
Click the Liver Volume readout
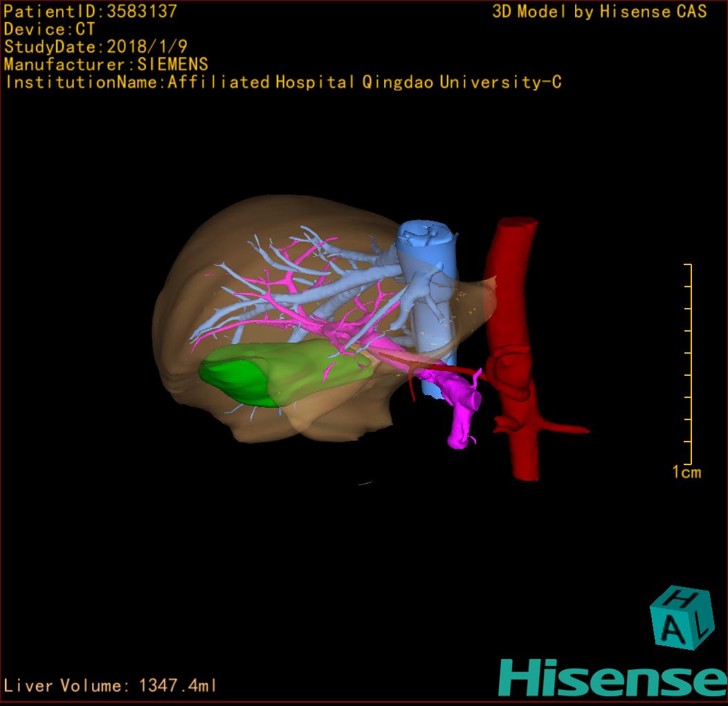111,686
